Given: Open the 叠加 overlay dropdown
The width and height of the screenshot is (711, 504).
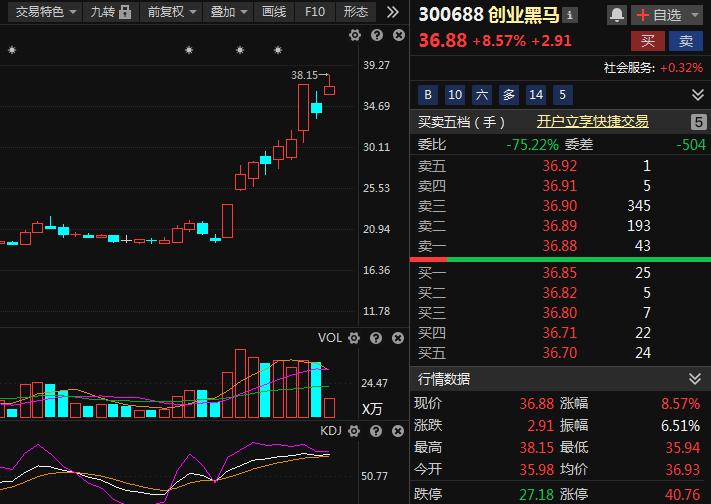Looking at the screenshot, I should pyautogui.click(x=228, y=12).
